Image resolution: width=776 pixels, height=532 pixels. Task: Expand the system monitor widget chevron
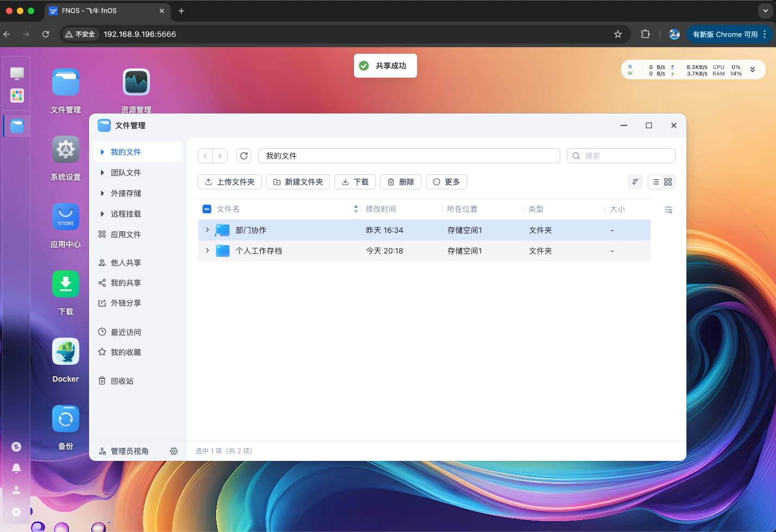[x=753, y=69]
